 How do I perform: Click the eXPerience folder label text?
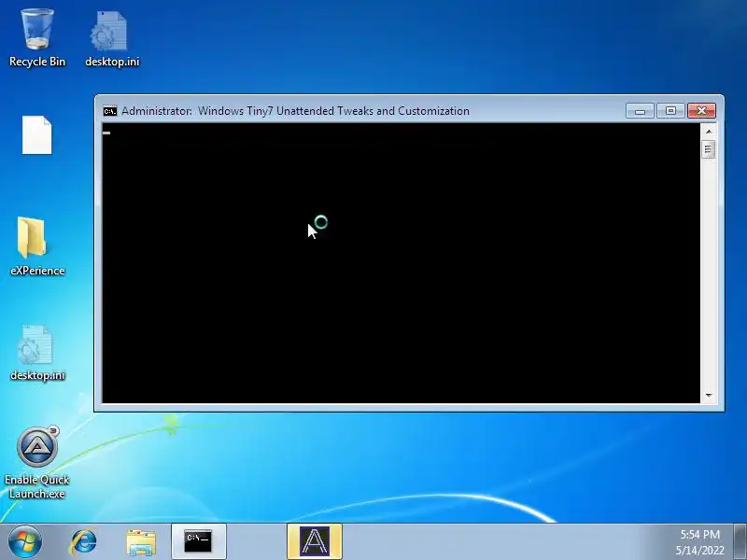pos(37,271)
